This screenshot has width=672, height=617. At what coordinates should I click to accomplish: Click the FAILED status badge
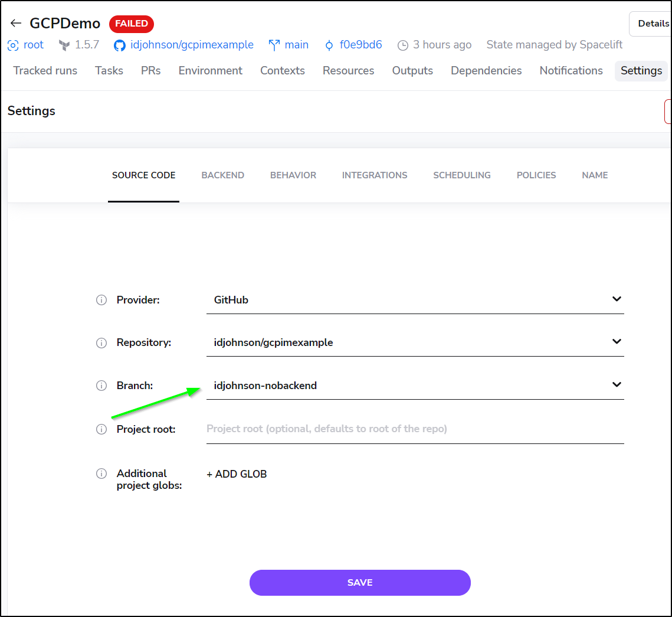coord(132,24)
